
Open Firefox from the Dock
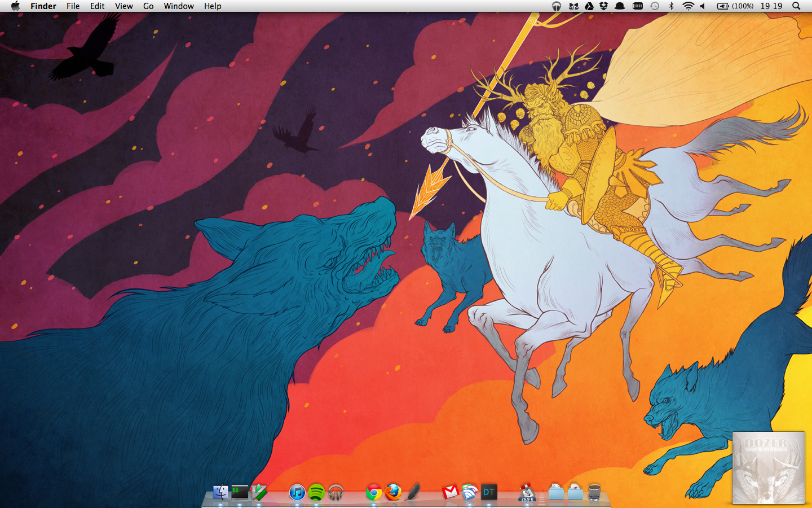pyautogui.click(x=393, y=492)
